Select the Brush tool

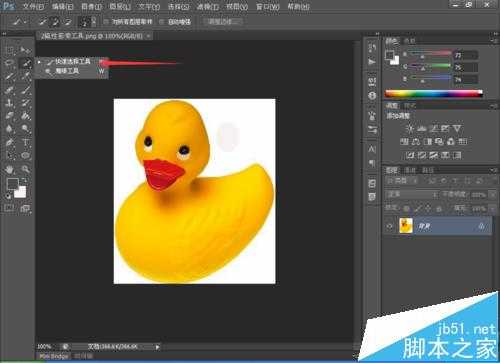tap(25, 90)
